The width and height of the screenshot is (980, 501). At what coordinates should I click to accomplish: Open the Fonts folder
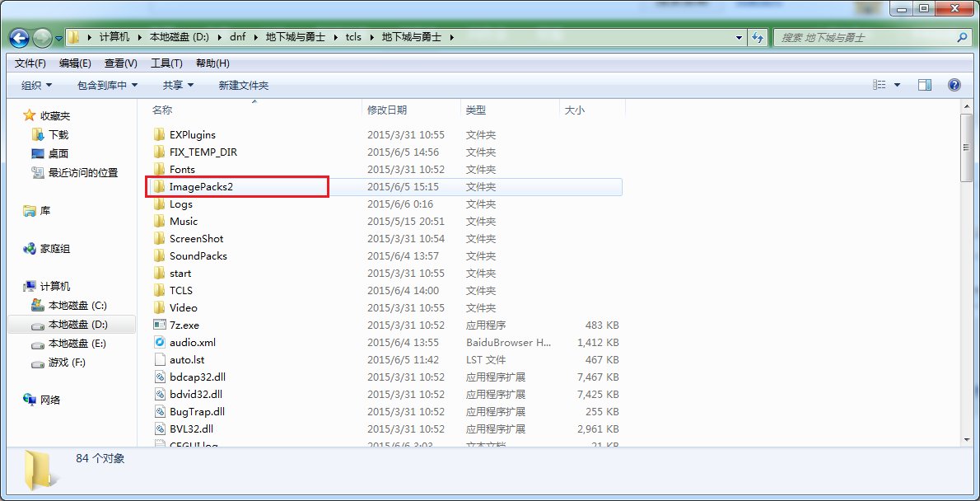click(x=182, y=169)
